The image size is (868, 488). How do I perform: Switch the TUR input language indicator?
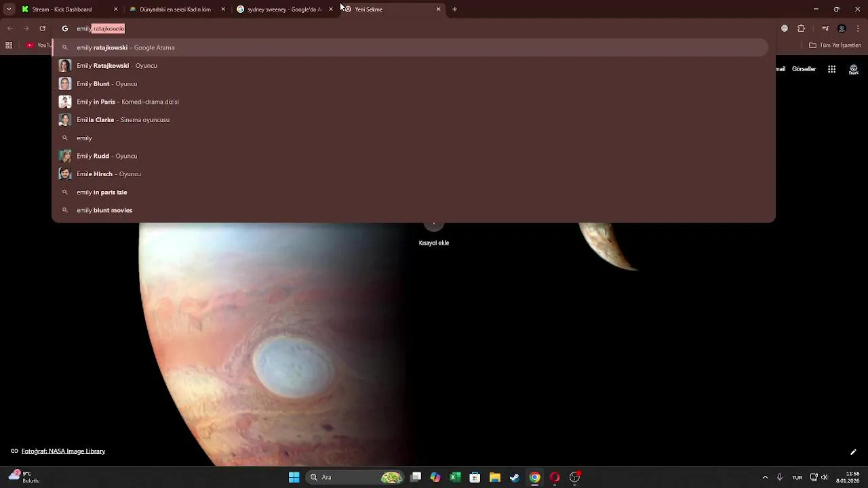point(797,477)
